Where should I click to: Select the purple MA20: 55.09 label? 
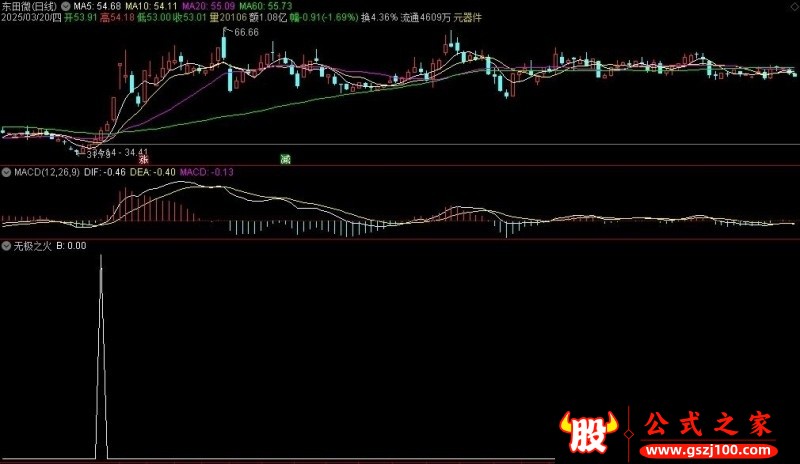point(208,7)
